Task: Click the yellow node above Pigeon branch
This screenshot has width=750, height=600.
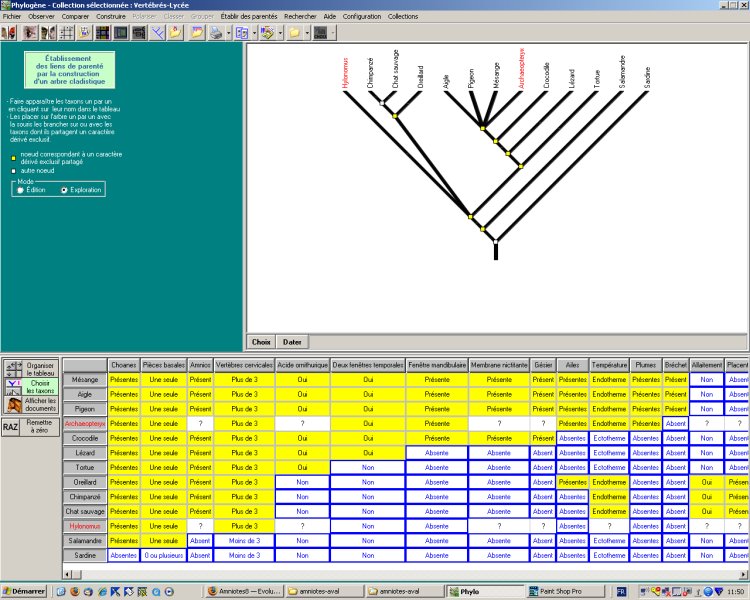Action: [x=482, y=127]
